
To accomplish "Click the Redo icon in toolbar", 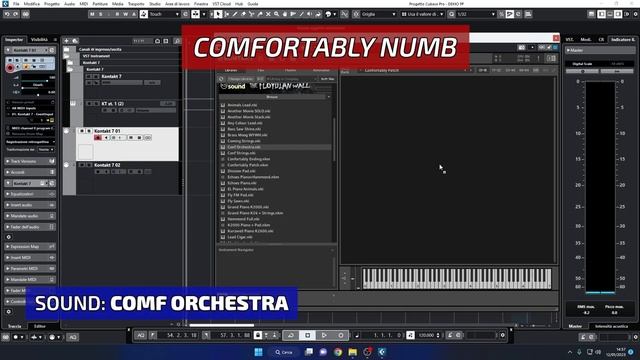I will [x=16, y=14].
